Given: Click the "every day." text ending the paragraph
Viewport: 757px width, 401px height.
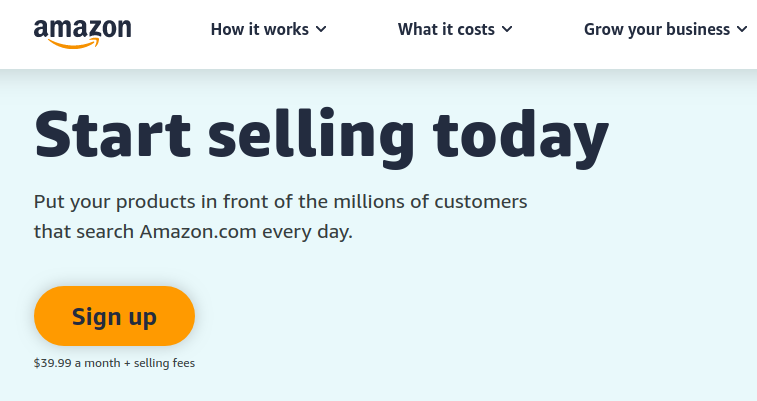Looking at the screenshot, I should click(308, 233).
